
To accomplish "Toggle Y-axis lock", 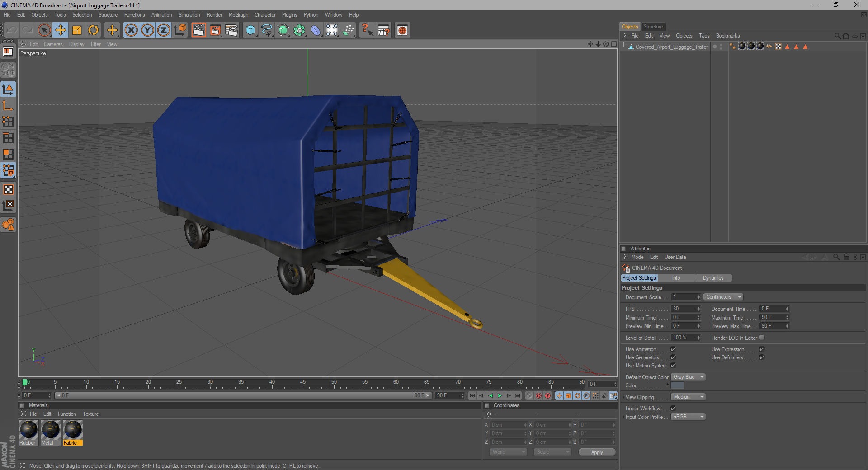I will coord(147,30).
